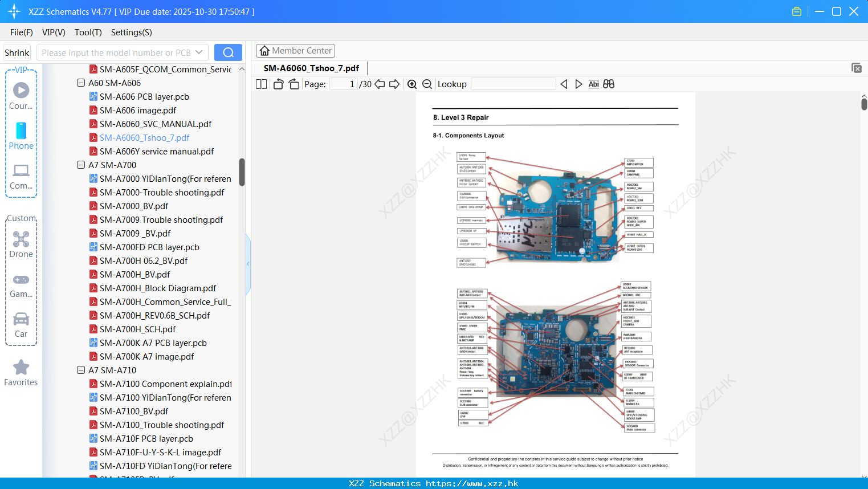Toggle Abi match-case text option
868x489 pixels.
pos(594,84)
